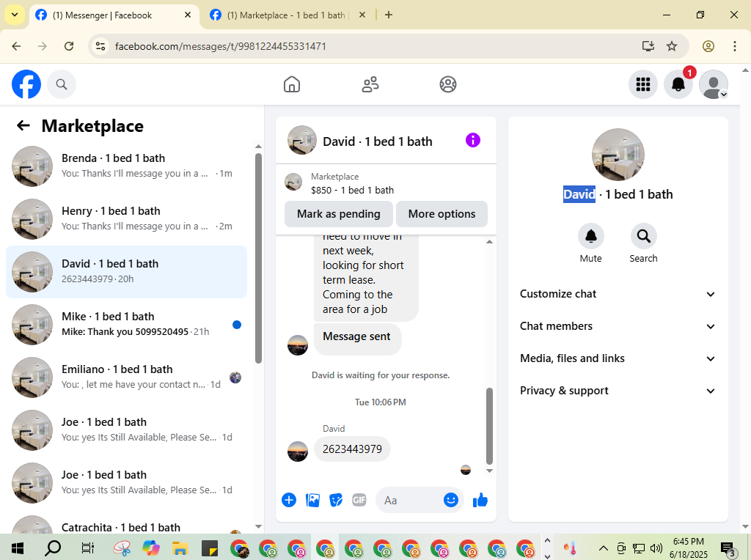The height and width of the screenshot is (560, 751).
Task: Open File Explorer from taskbar
Action: [x=180, y=548]
